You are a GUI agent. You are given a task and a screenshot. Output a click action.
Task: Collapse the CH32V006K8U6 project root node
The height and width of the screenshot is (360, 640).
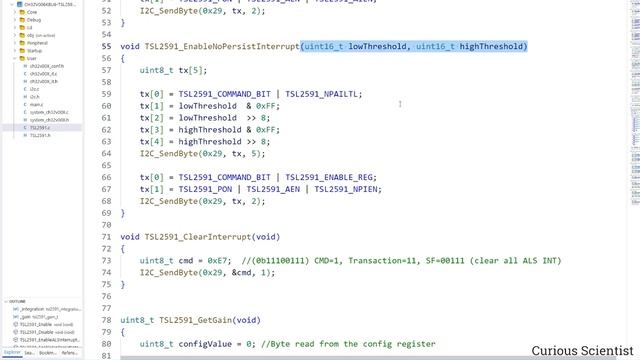point(12,4)
